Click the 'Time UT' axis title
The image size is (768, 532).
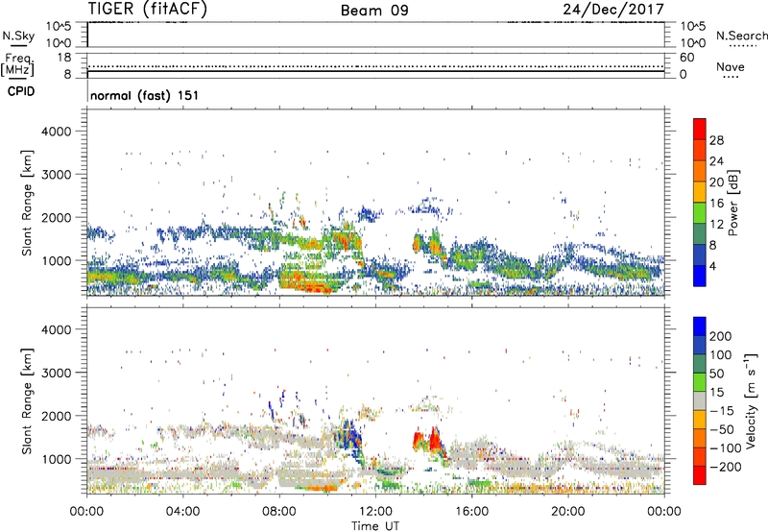pos(375,526)
